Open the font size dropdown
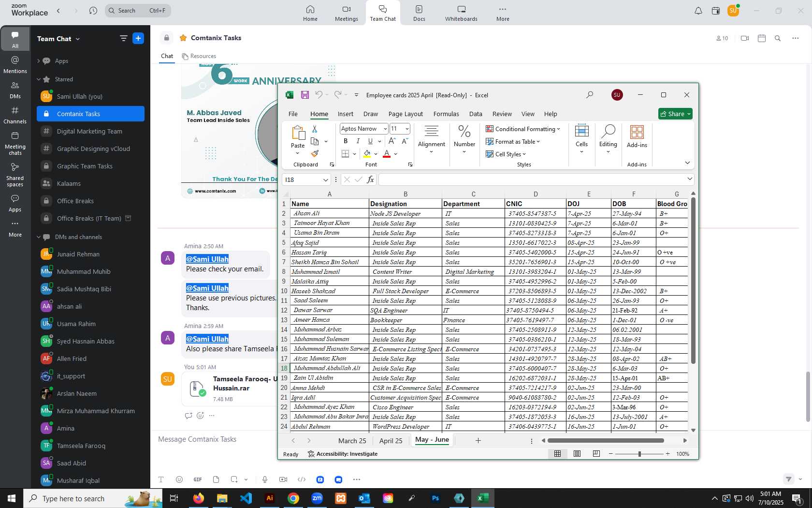This screenshot has height=508, width=812. (x=407, y=129)
